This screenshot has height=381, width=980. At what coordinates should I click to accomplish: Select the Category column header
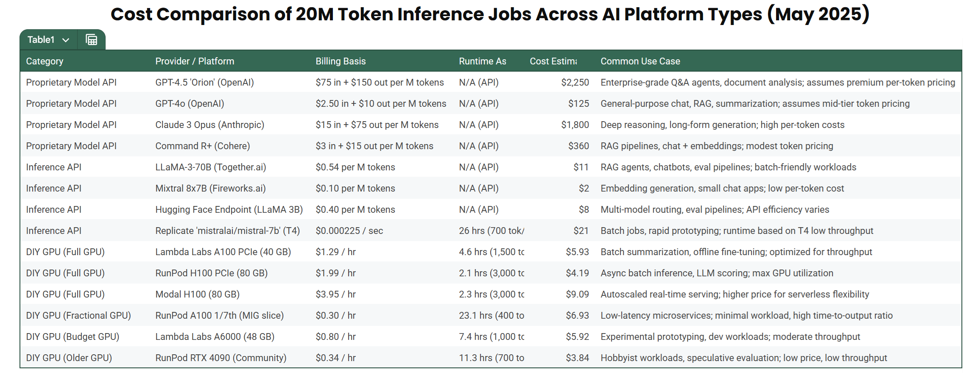[45, 61]
